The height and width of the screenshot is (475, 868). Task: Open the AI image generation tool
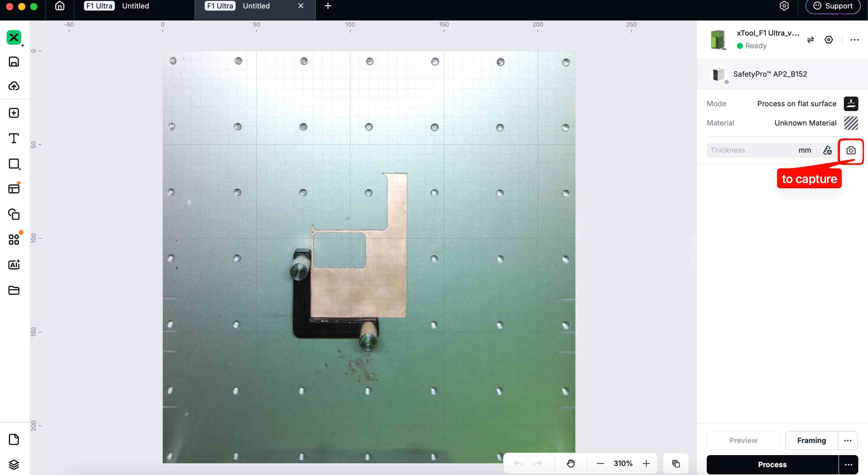tap(14, 265)
